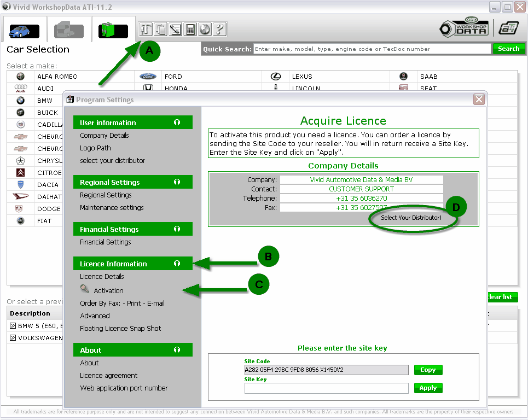Open Company Details settings
The height and width of the screenshot is (420, 528).
click(x=105, y=135)
